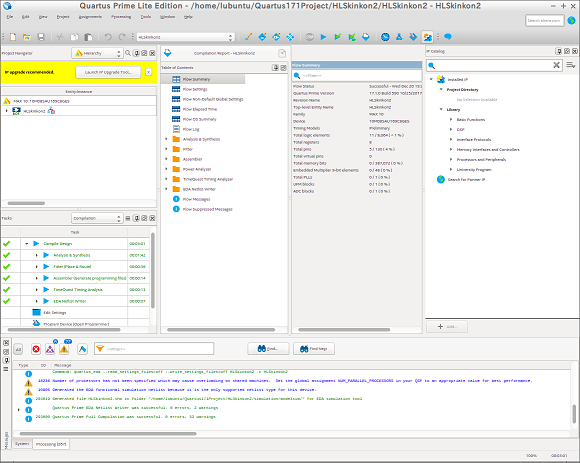Viewport: 580px width, 463px height.
Task: Toggle the IP Catalog toolbar button
Action: 428,37
